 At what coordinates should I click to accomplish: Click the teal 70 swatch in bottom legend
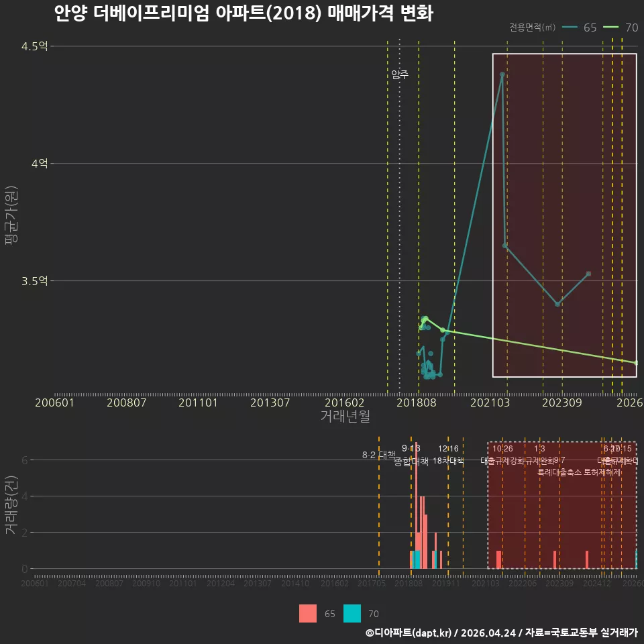click(352, 614)
